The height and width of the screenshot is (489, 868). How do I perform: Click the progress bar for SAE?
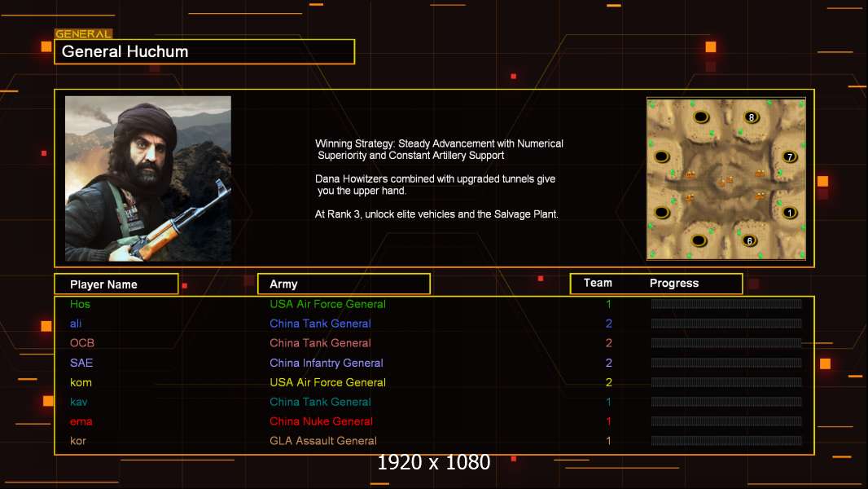pyautogui.click(x=726, y=363)
